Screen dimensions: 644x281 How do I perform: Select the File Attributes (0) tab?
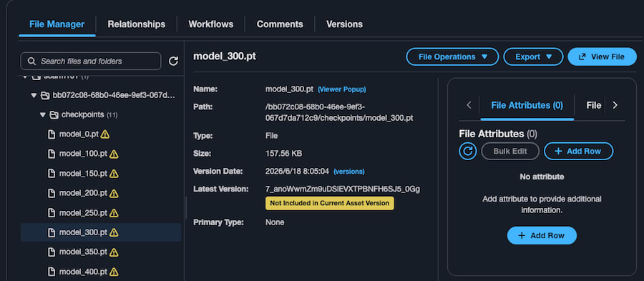pos(527,105)
